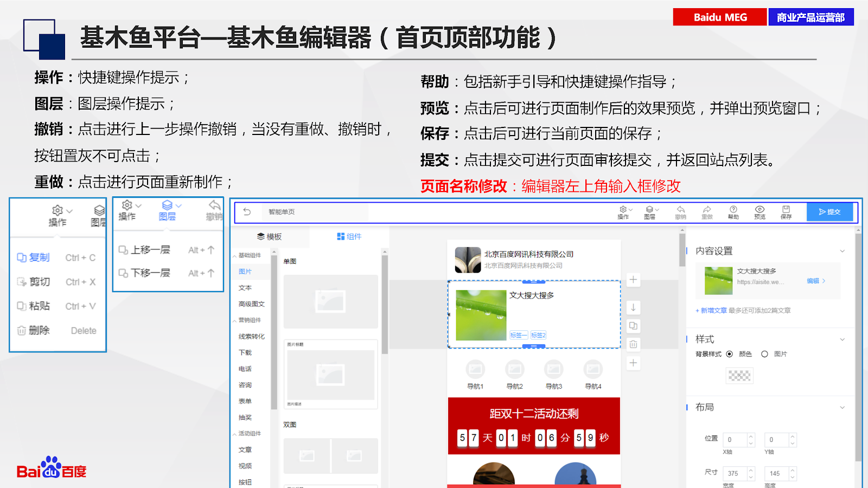
Task: Select 文本 in the component category list
Action: (x=245, y=288)
